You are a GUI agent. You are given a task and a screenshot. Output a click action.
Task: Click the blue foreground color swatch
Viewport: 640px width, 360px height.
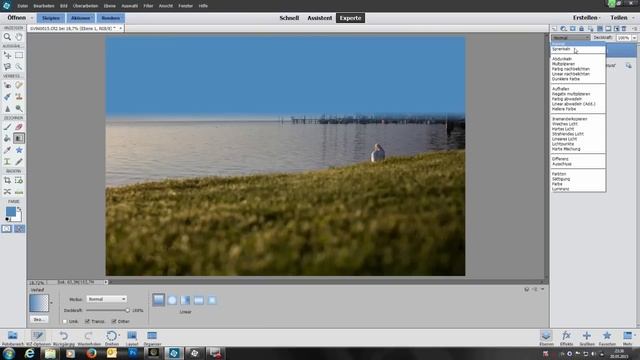click(11, 212)
